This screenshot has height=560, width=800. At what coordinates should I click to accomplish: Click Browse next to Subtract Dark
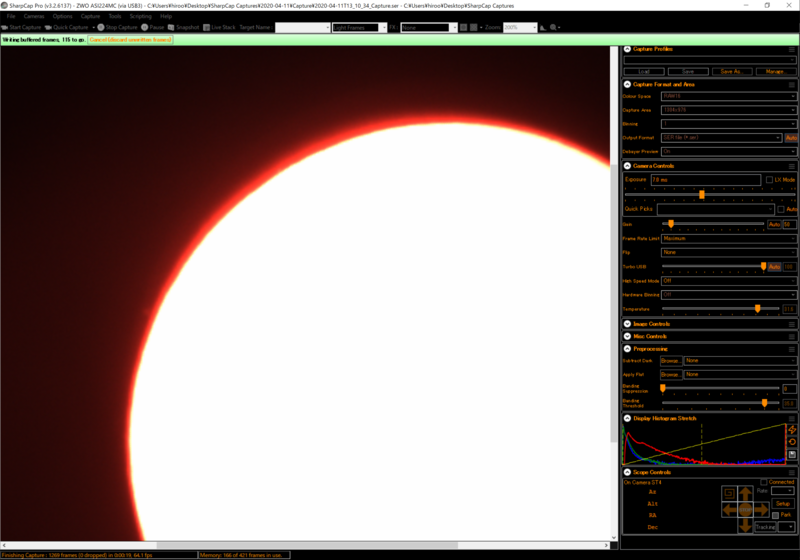(x=670, y=361)
